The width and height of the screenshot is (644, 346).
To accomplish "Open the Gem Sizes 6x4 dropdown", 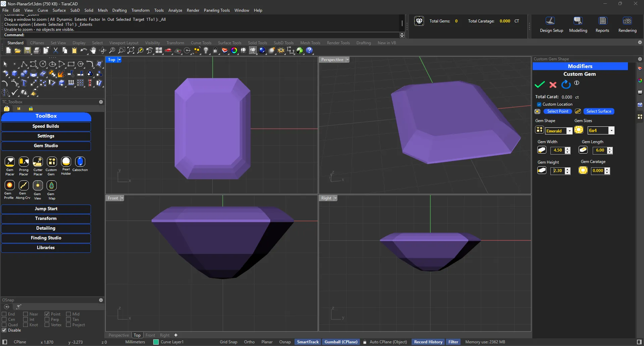I will (x=611, y=130).
